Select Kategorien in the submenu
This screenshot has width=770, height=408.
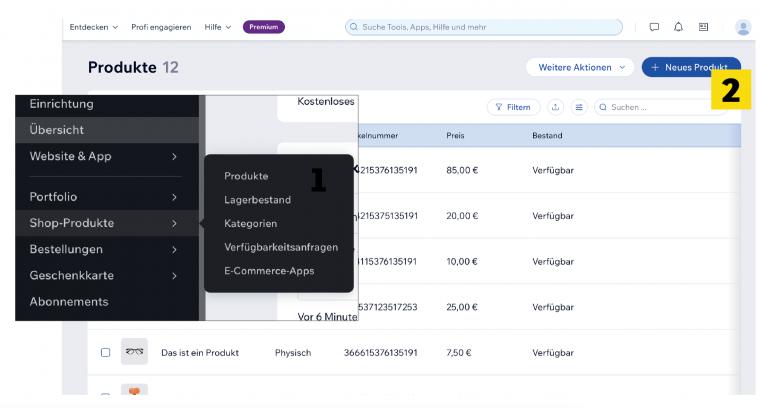click(x=250, y=223)
